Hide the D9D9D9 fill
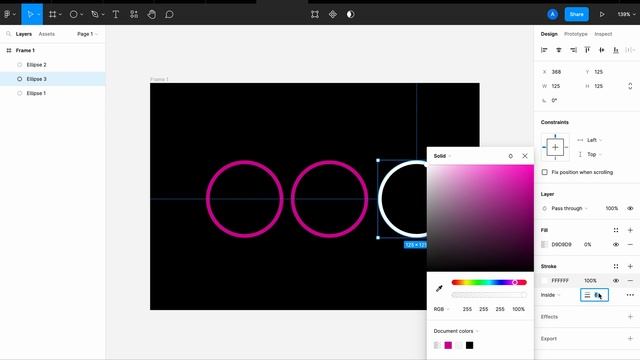This screenshot has height=360, width=640. [x=616, y=244]
